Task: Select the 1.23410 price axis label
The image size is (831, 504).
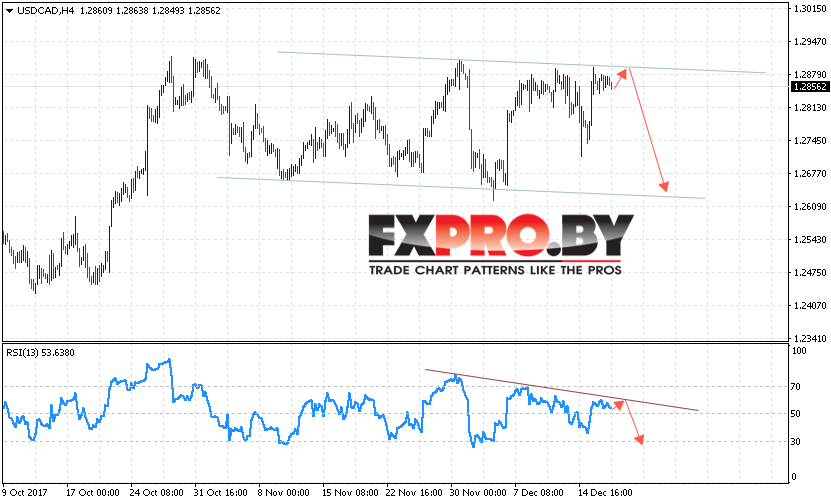Action: click(x=810, y=338)
